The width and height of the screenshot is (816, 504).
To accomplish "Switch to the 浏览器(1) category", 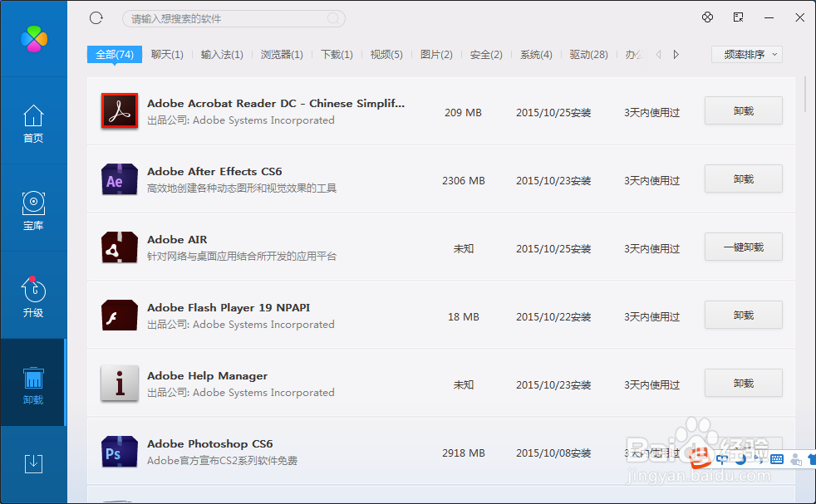I will pyautogui.click(x=282, y=55).
